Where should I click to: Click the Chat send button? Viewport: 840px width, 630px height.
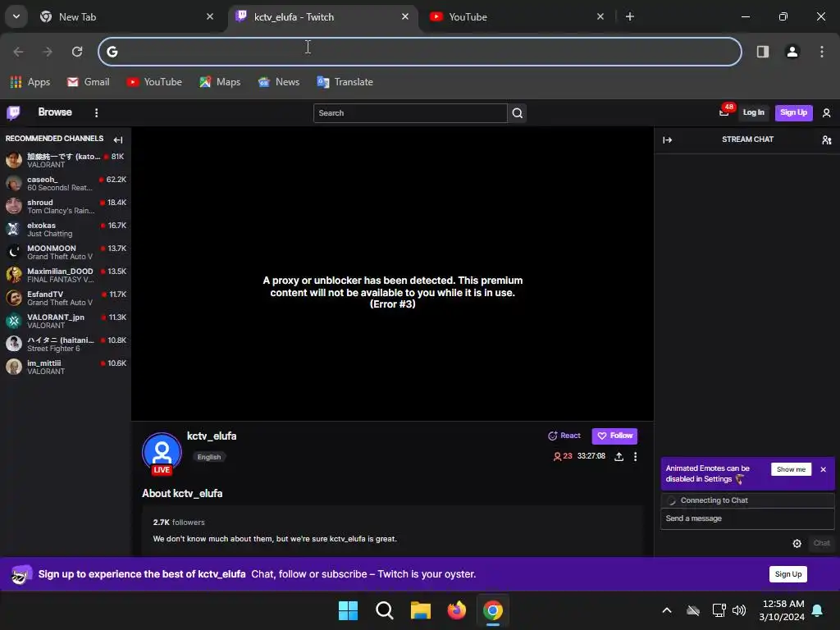click(821, 543)
